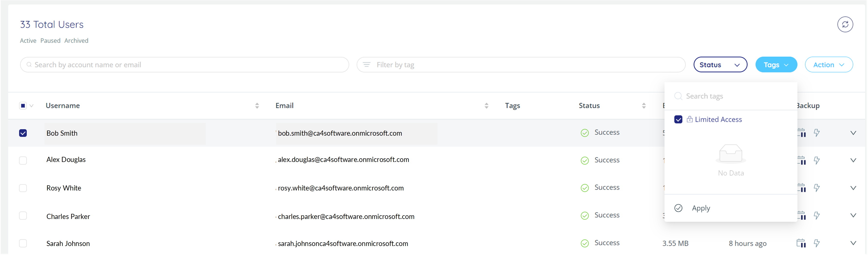Viewport: 868px width, 255px height.
Task: Open Bob Smith username
Action: pos(62,133)
